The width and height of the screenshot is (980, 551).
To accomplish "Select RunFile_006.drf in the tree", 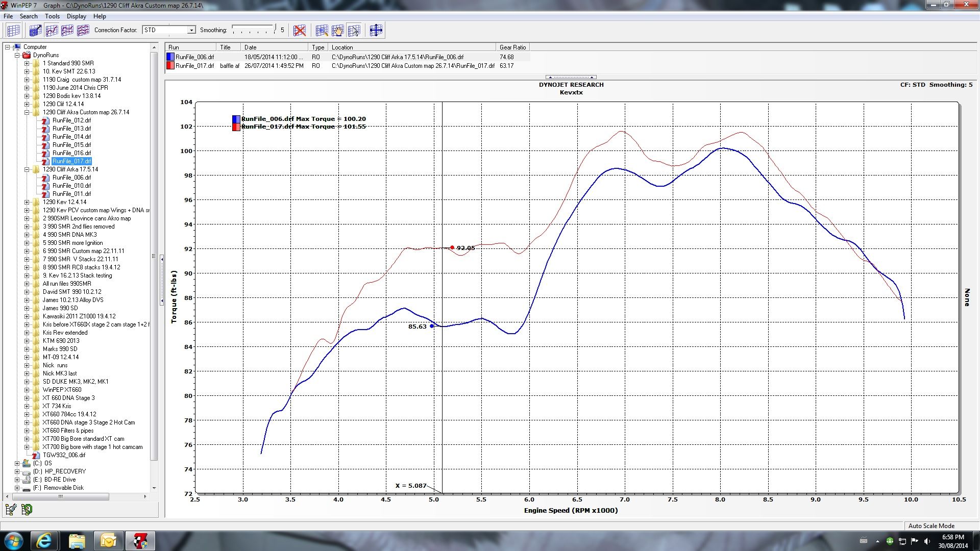I will tap(71, 178).
